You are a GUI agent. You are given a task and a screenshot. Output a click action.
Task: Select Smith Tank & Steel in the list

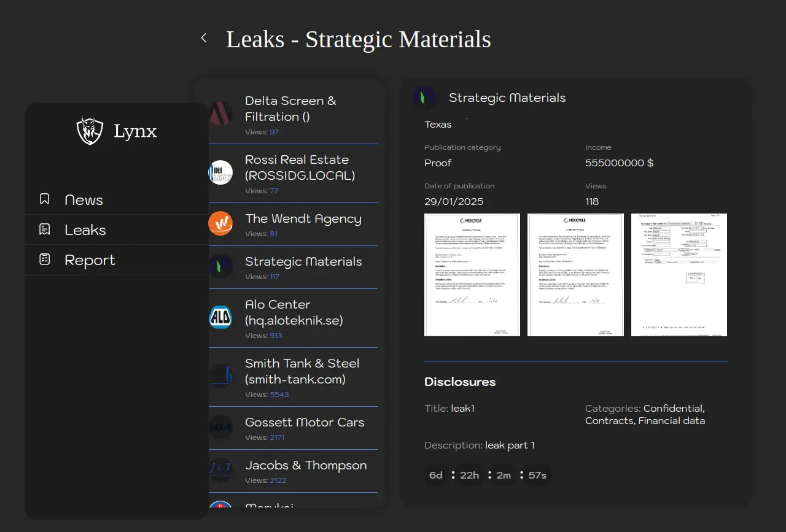(x=302, y=371)
